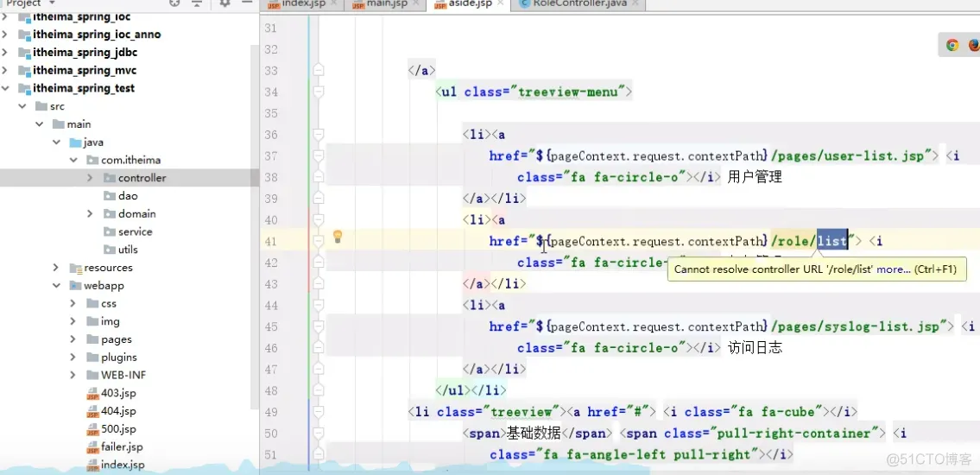The height and width of the screenshot is (475, 980).
Task: Expand the domain package arrow
Action: tap(91, 214)
